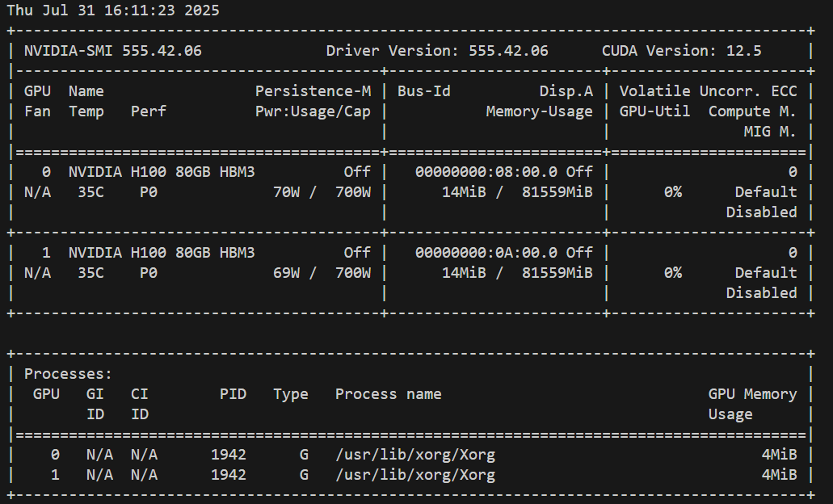This screenshot has width=833, height=504.
Task: Select the text "NVIDIA-SMI 555.42.06"
Action: click(113, 50)
